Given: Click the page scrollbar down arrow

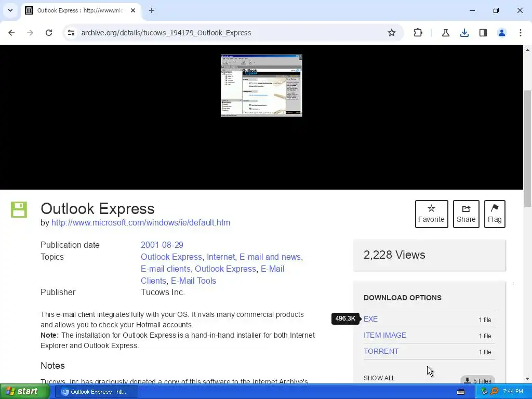Looking at the screenshot, I should (x=528, y=379).
